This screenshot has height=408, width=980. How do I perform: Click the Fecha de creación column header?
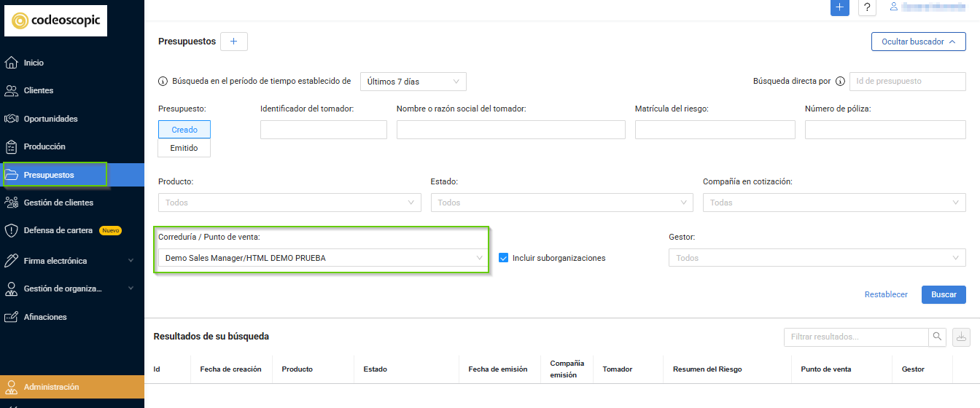[x=230, y=369]
